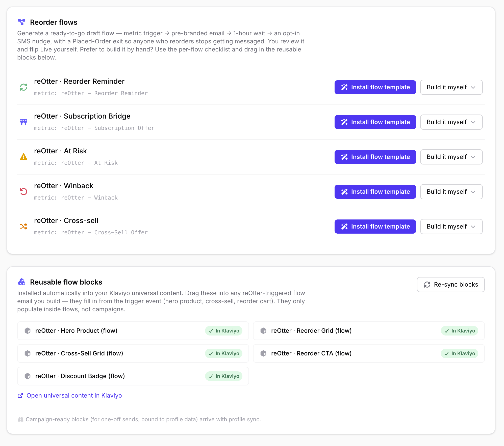
Task: Click the binoculars icon beside Campaign-ready blocks note
Action: tap(20, 419)
